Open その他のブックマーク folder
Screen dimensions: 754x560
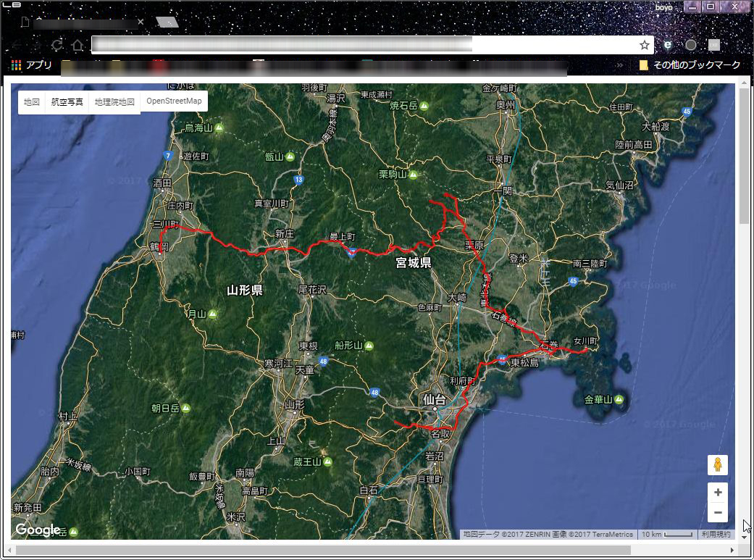(690, 65)
